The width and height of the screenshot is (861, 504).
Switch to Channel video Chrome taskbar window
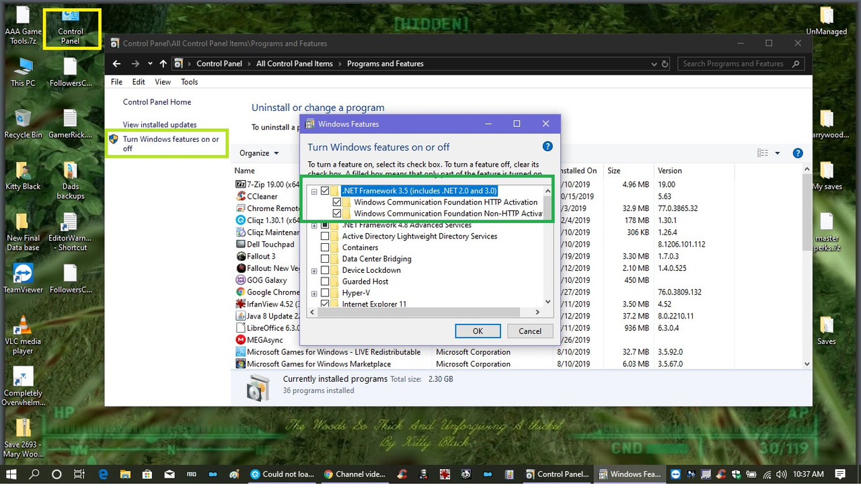click(x=354, y=474)
